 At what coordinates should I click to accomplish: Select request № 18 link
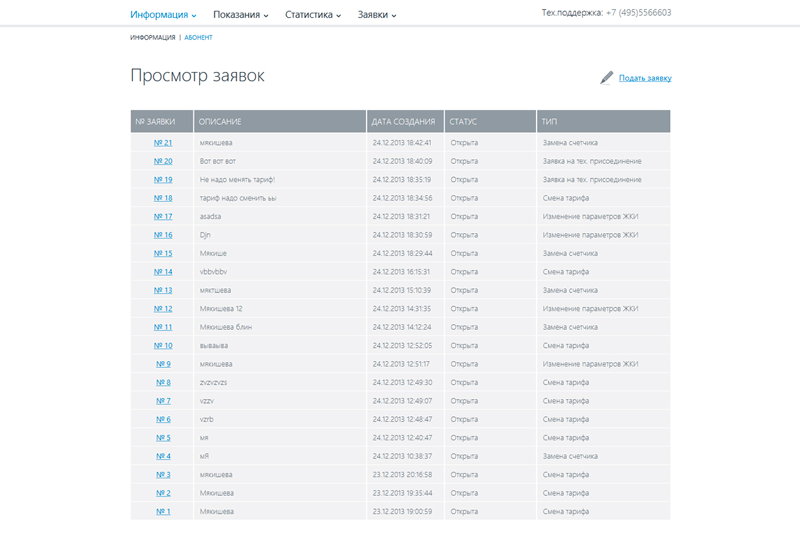pos(162,198)
